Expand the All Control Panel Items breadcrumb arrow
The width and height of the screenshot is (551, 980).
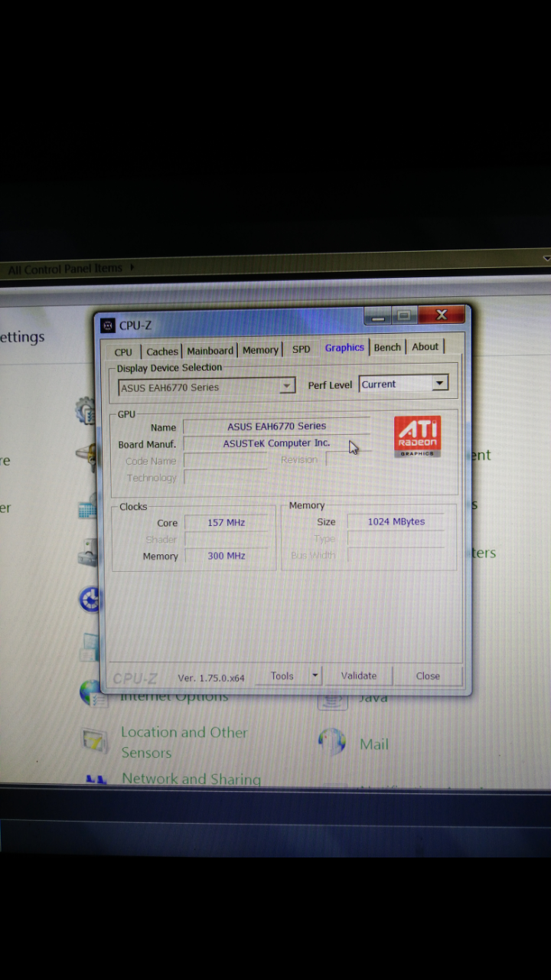coord(132,268)
